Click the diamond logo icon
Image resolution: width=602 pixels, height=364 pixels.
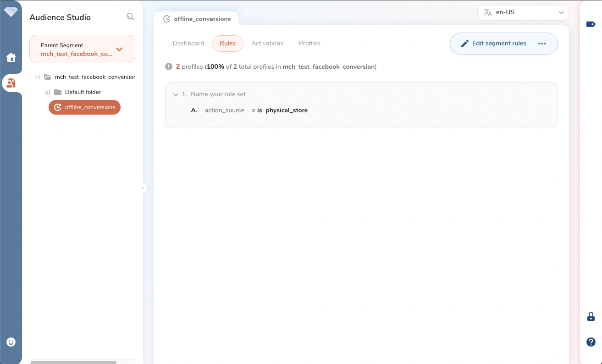coord(11,12)
